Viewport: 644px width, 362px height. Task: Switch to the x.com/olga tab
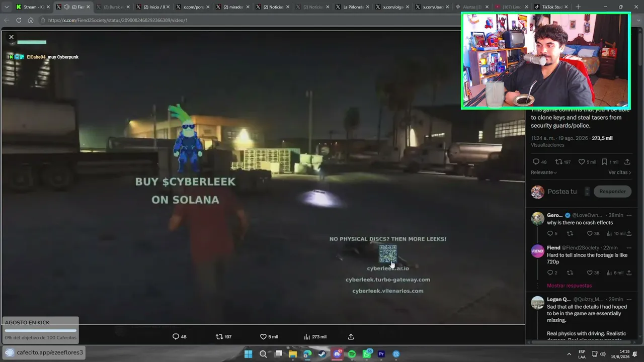(x=393, y=7)
